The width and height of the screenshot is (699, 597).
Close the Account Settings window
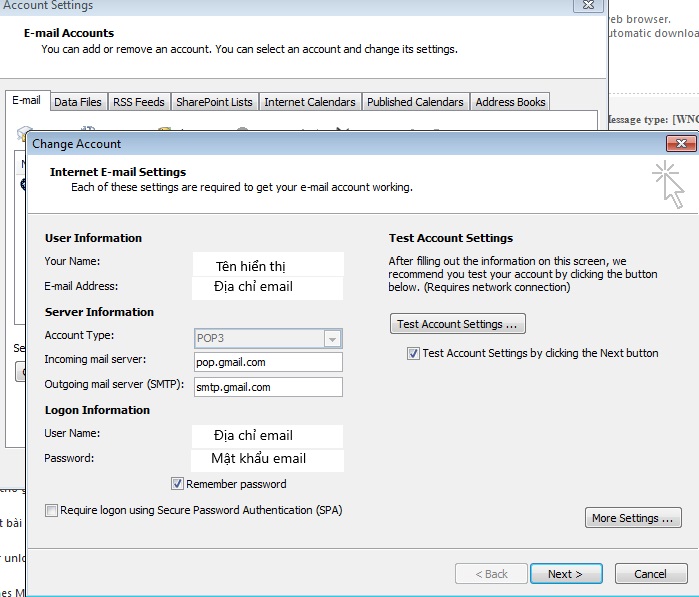point(585,6)
